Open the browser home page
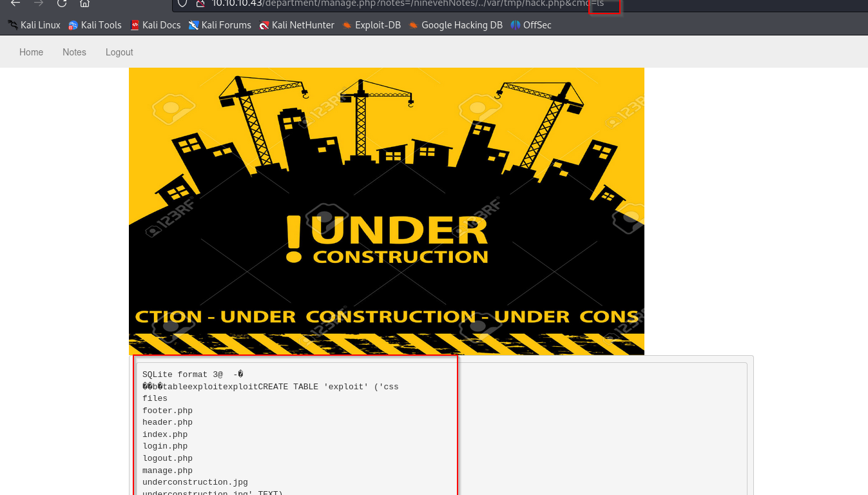 [84, 3]
